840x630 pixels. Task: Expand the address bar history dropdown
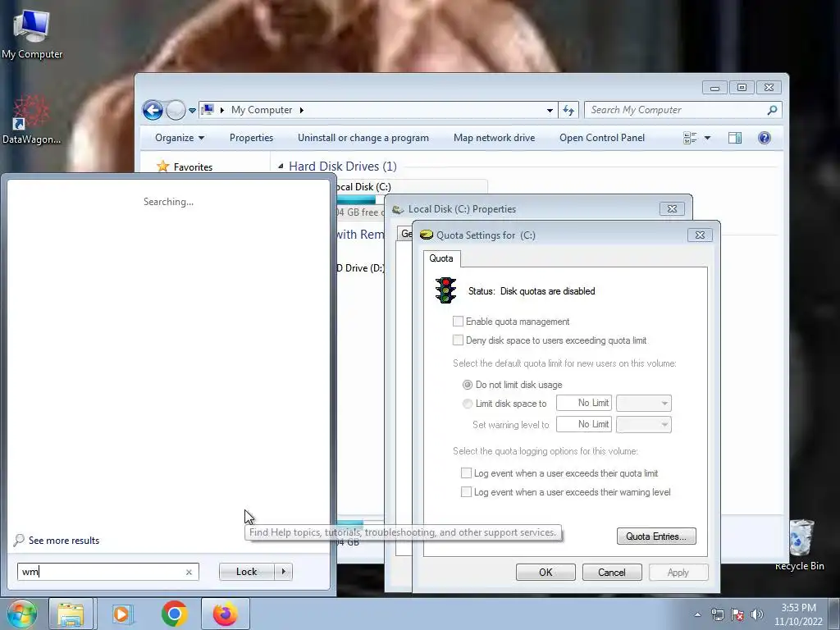coord(550,111)
